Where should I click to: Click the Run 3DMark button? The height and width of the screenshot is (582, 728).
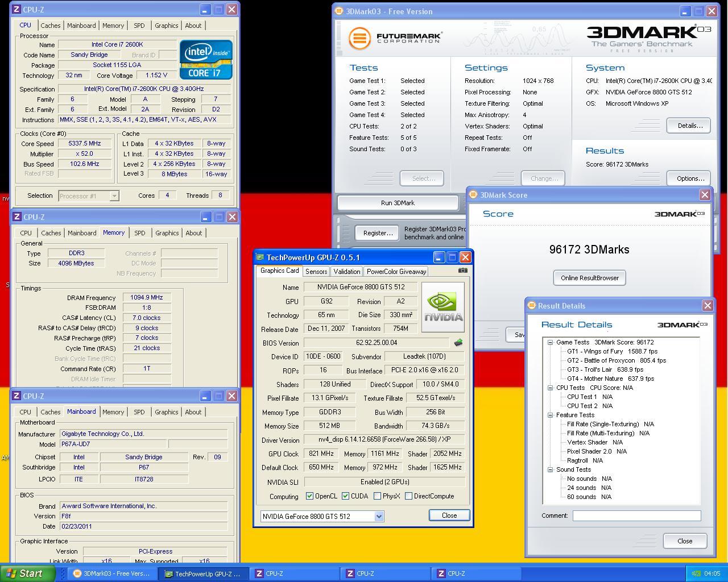398,203
